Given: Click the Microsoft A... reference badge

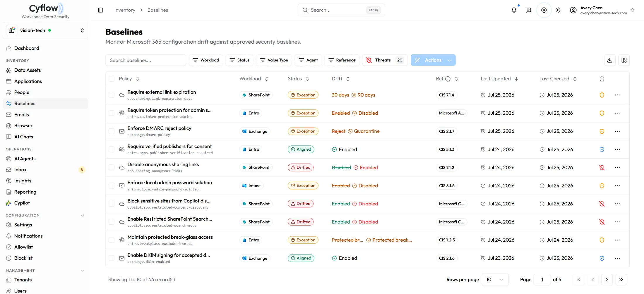Looking at the screenshot, I should [451, 113].
